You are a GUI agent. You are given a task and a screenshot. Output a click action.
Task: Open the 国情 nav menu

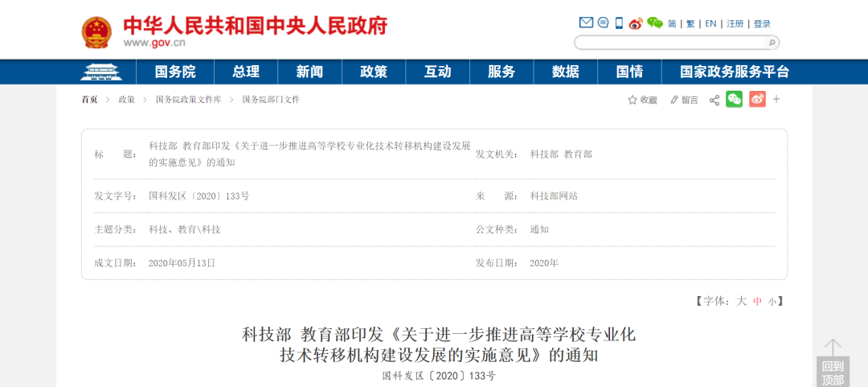pyautogui.click(x=629, y=72)
